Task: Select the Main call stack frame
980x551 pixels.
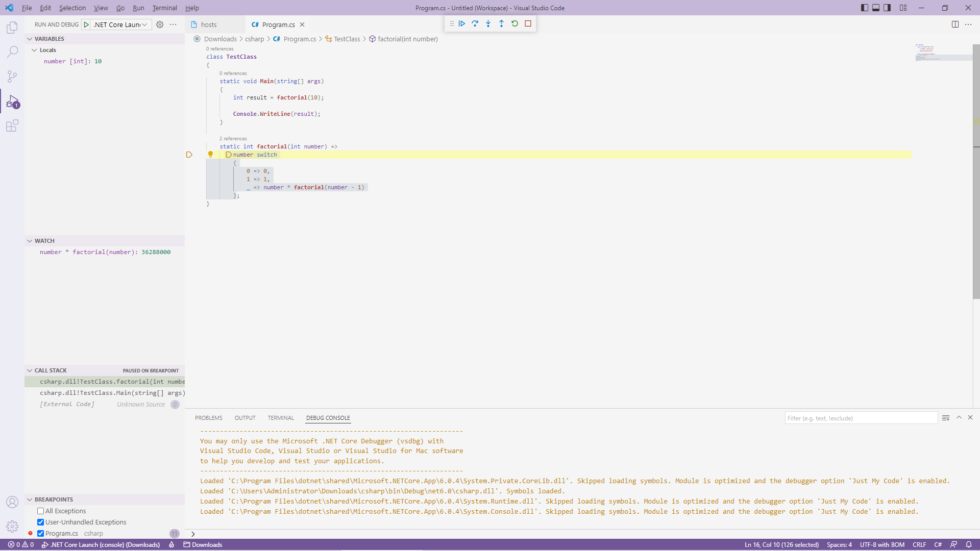Action: click(112, 393)
